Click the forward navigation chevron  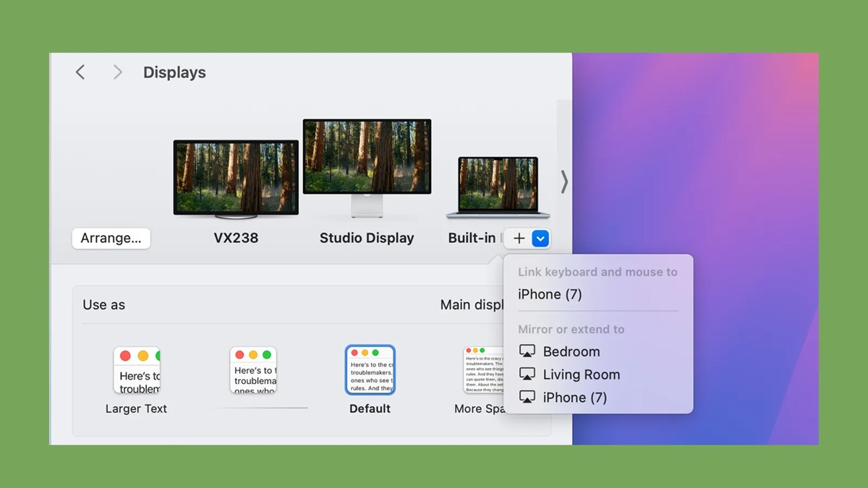tap(118, 72)
